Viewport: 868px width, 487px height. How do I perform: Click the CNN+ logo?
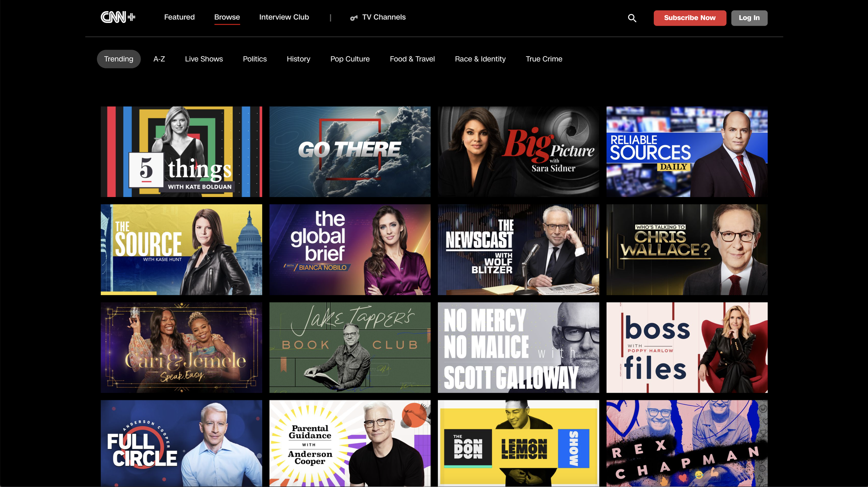(x=118, y=17)
